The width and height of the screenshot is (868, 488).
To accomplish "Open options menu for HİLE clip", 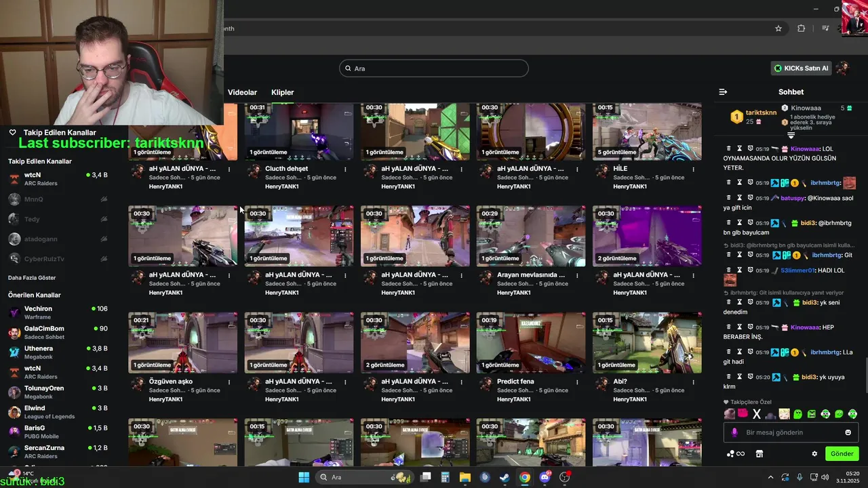I will (693, 169).
